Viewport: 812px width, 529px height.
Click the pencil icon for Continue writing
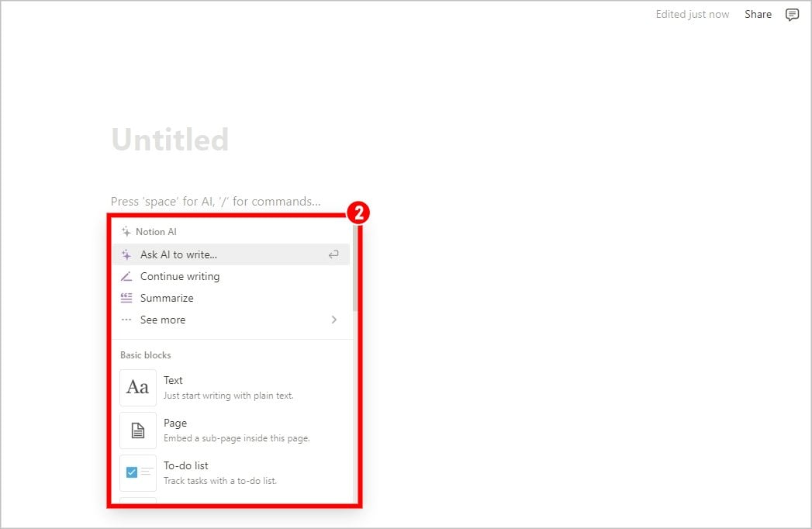click(x=126, y=276)
